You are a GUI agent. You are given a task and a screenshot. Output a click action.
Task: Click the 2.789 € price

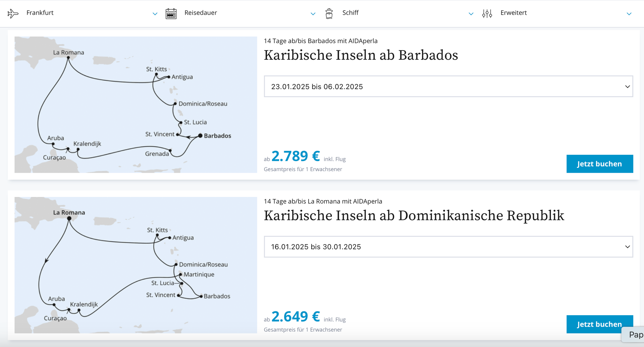click(x=296, y=156)
